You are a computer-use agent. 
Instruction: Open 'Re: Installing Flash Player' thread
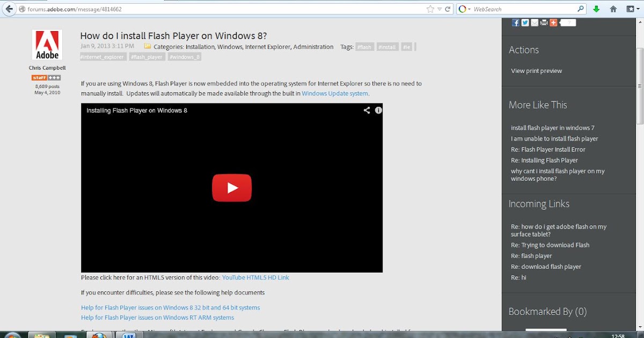544,160
